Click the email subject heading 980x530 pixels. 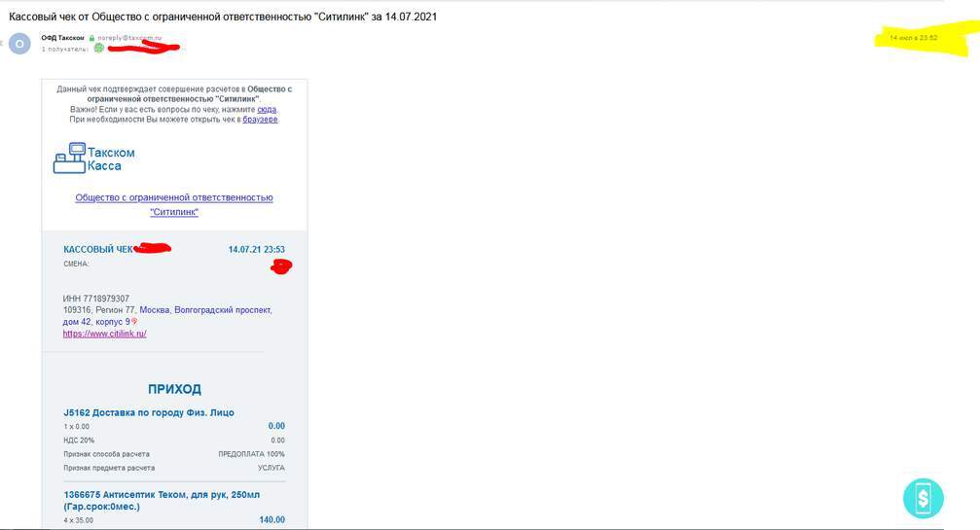point(223,17)
